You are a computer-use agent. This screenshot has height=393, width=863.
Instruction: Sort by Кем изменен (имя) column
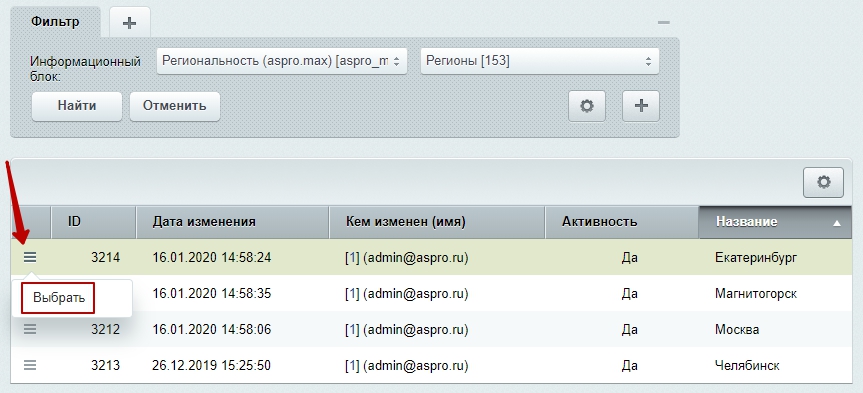437,222
